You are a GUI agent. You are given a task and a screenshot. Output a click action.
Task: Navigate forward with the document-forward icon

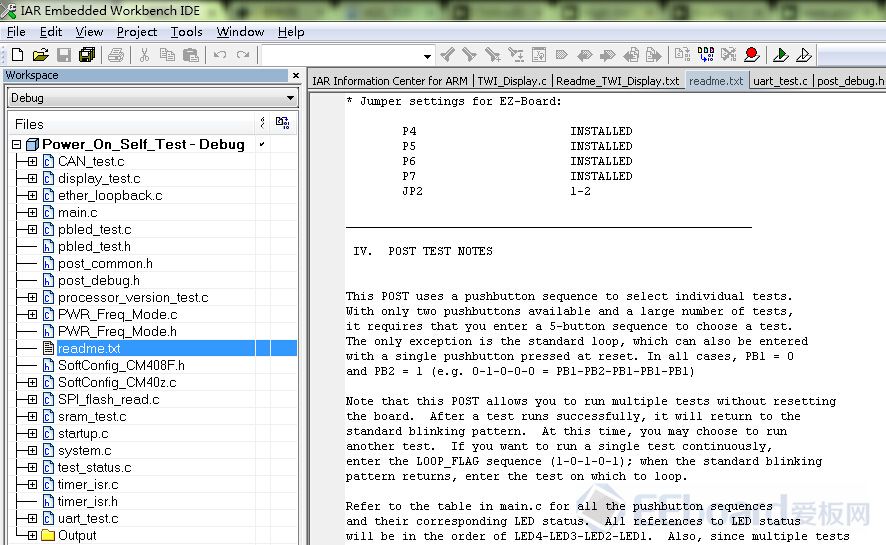[x=653, y=55]
